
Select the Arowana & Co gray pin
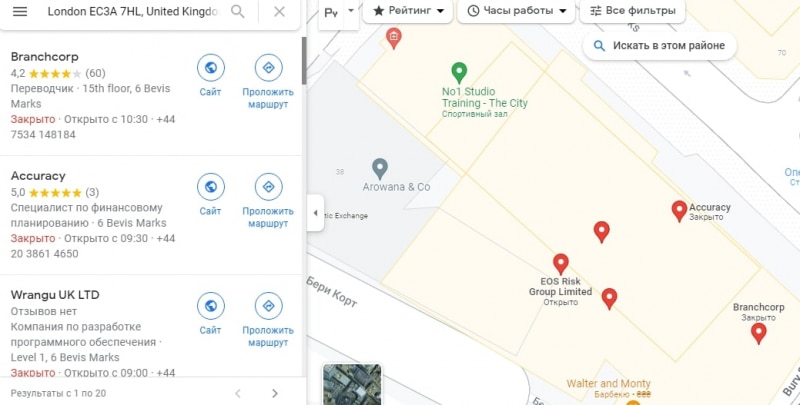tap(380, 169)
